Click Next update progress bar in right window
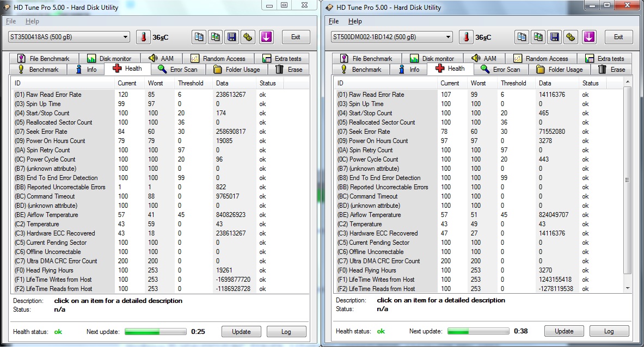The width and height of the screenshot is (644, 347). [479, 331]
